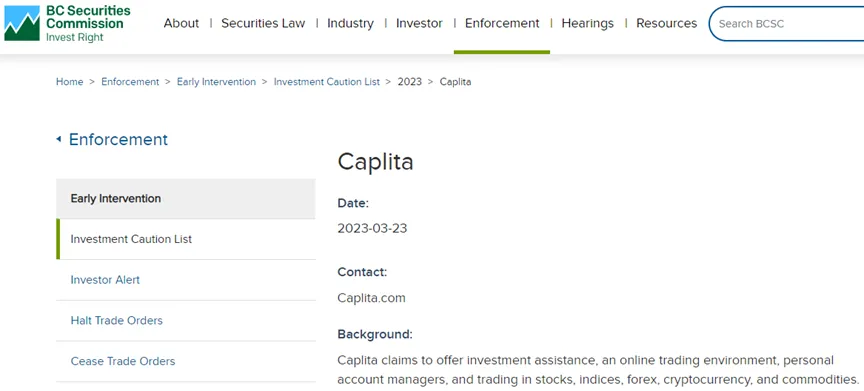Click the Background: label
This screenshot has height=391, width=864.
375,334
